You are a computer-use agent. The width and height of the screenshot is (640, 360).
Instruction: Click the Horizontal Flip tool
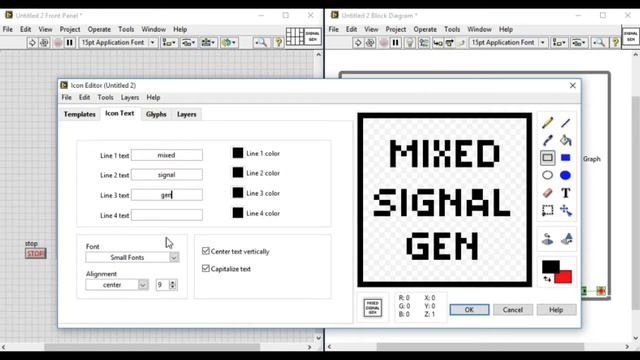(547, 239)
